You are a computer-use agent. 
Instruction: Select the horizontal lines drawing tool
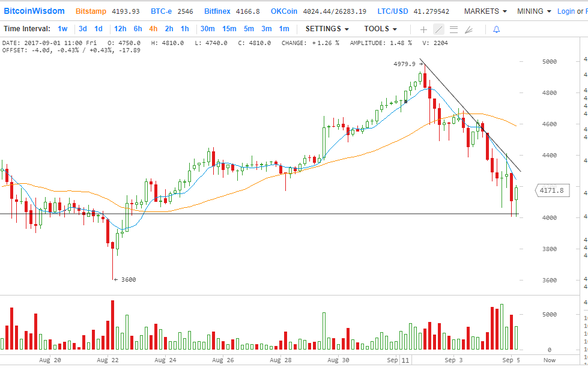coord(453,29)
